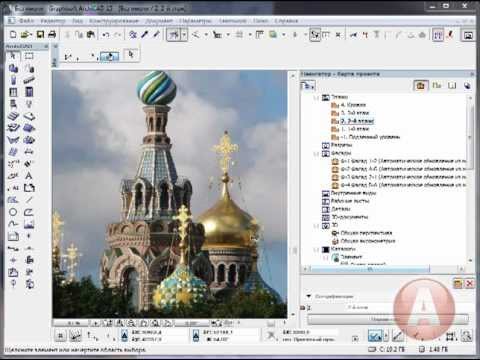Image resolution: width=480 pixels, height=360 pixels.
Task: Click the canvas scroll-up arrow
Action: click(x=293, y=76)
